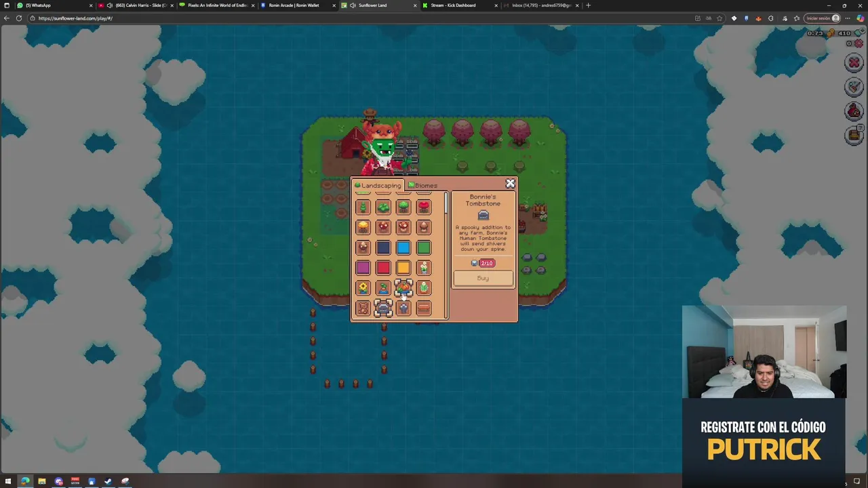Select the sprout in blue pot item
This screenshot has width=868, height=488.
coord(383,288)
